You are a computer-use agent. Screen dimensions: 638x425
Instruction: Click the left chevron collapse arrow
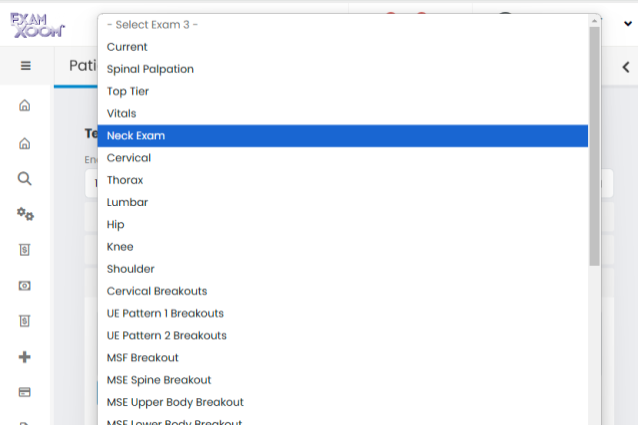click(626, 67)
